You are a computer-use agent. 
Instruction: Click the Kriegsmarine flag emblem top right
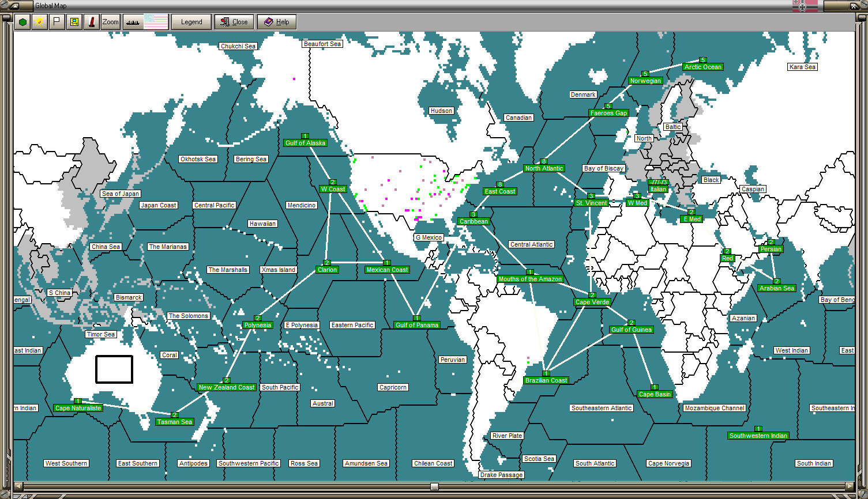tap(803, 6)
